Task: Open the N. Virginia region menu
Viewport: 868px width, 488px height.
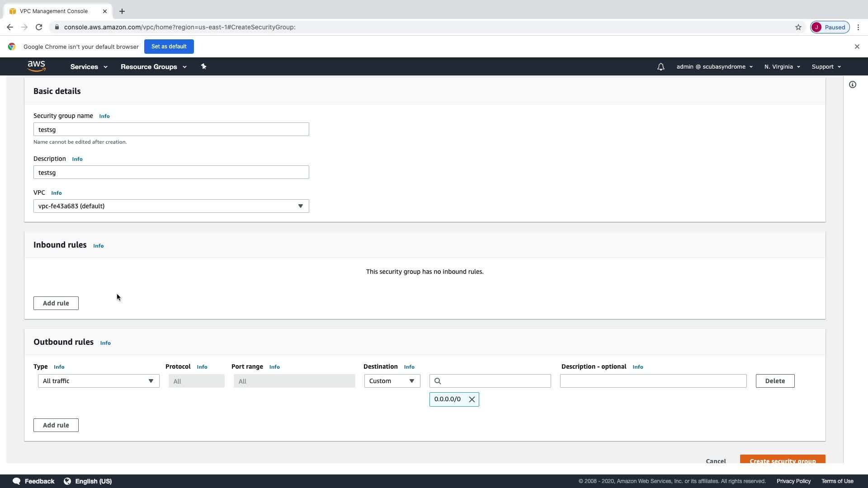Action: 782,67
